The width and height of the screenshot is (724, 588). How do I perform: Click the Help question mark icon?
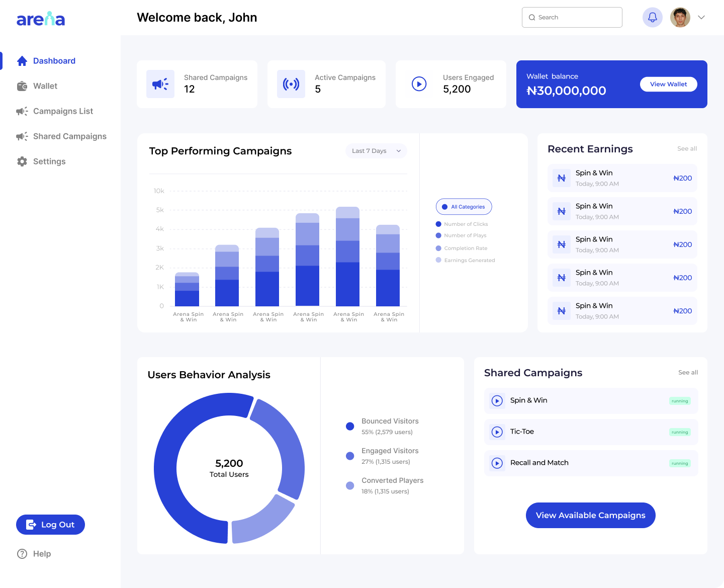22,554
